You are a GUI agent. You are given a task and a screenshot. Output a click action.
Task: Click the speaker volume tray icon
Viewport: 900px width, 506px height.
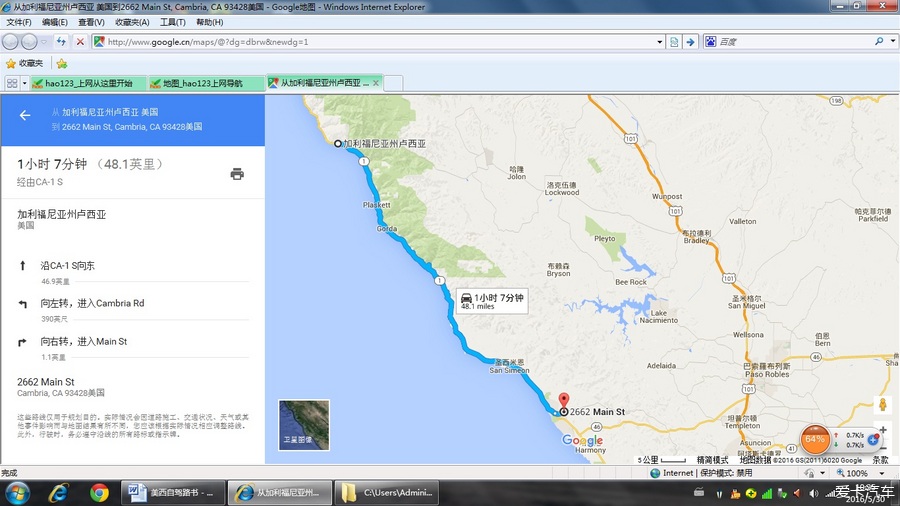point(813,493)
